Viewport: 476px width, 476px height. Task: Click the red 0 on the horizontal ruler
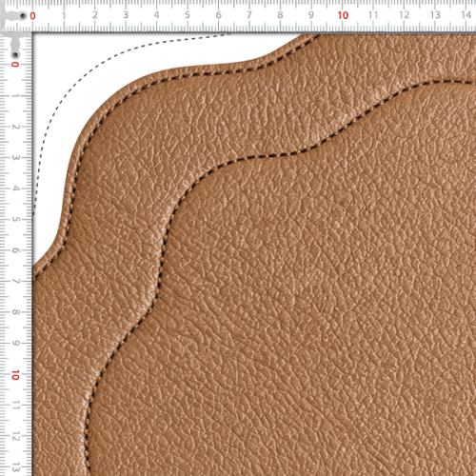click(x=32, y=15)
